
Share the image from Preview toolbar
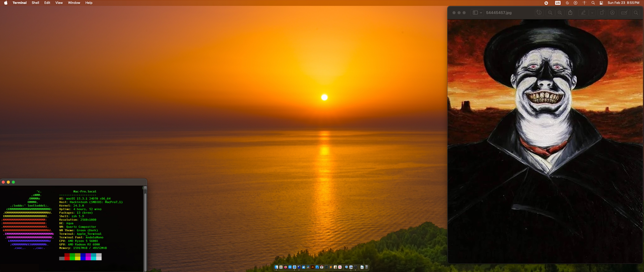click(570, 13)
